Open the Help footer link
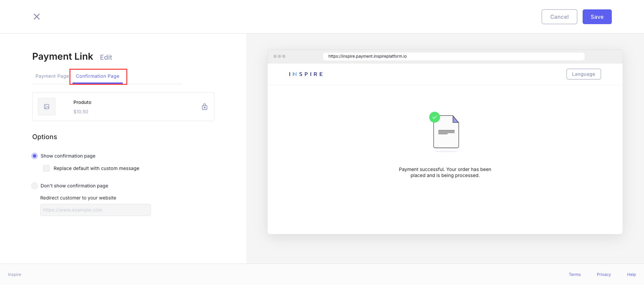This screenshot has width=644, height=285. pos(632,275)
